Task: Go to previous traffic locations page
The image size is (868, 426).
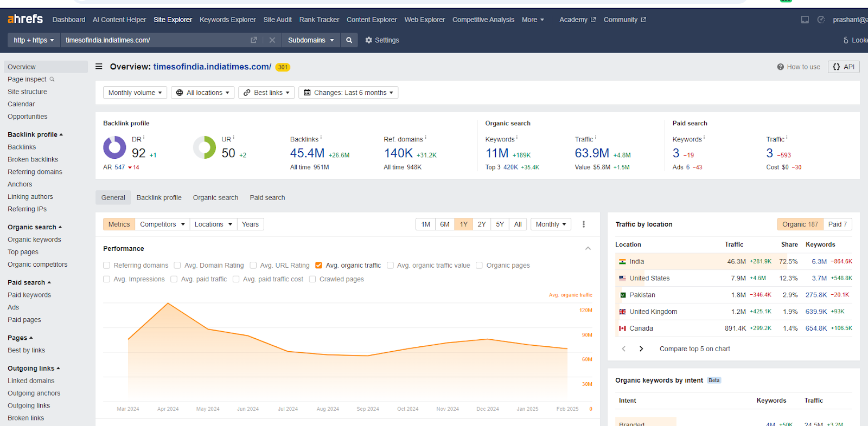Action: click(624, 349)
